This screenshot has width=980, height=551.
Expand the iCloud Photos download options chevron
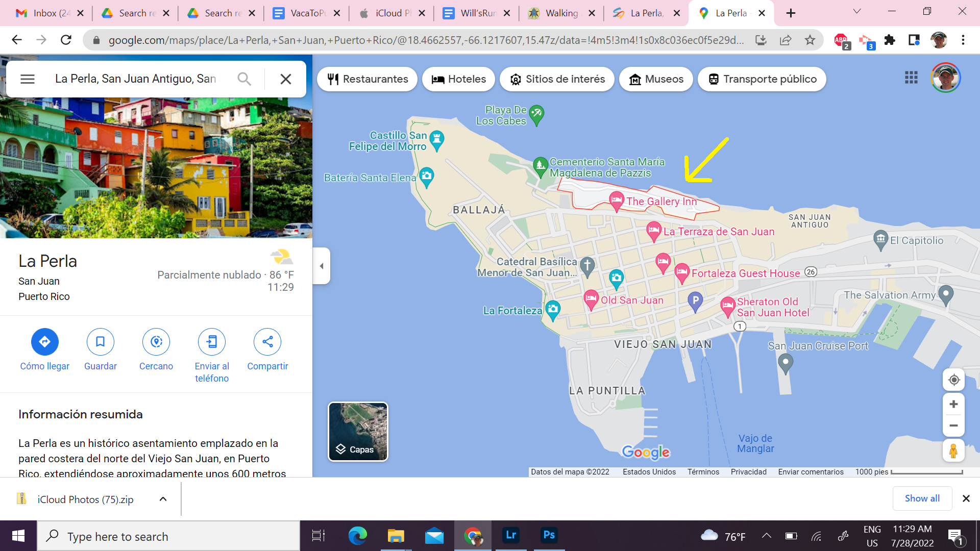click(163, 499)
